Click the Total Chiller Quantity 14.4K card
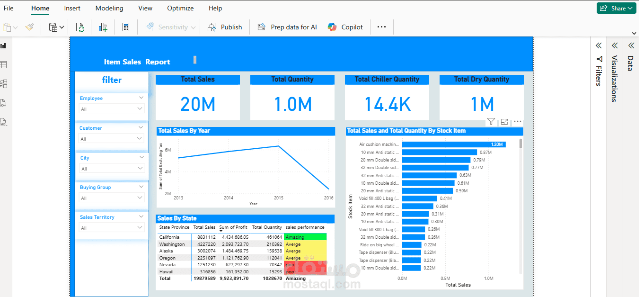 click(387, 97)
